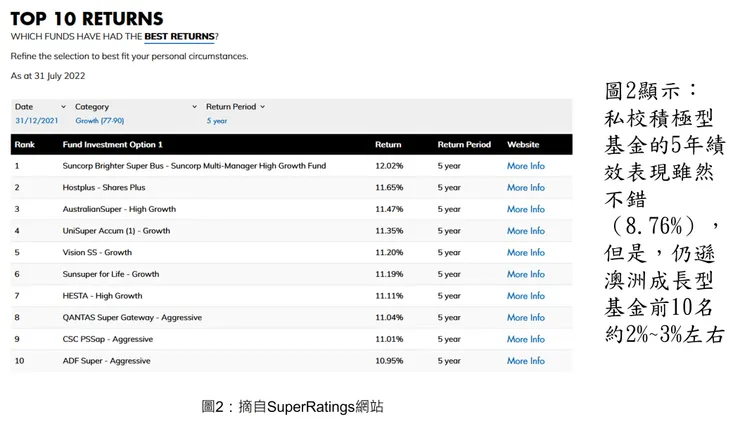Open More Info for ADF Super Aggressive
This screenshot has height=424, width=740.
526,361
